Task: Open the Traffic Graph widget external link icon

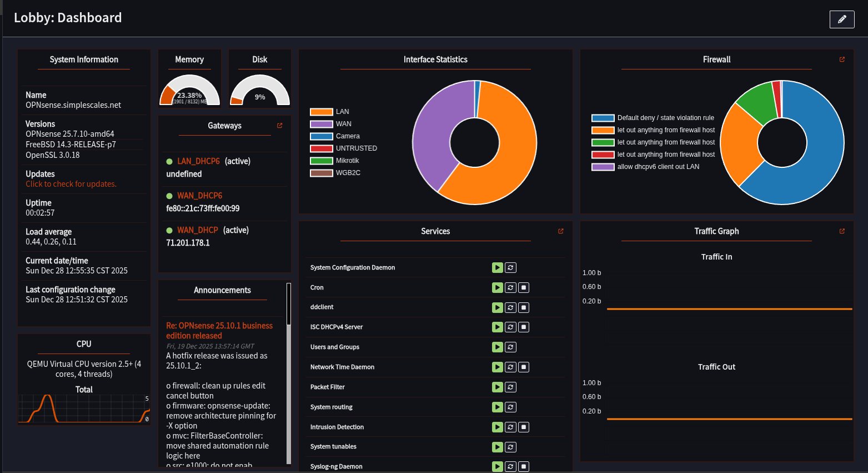Action: [842, 231]
